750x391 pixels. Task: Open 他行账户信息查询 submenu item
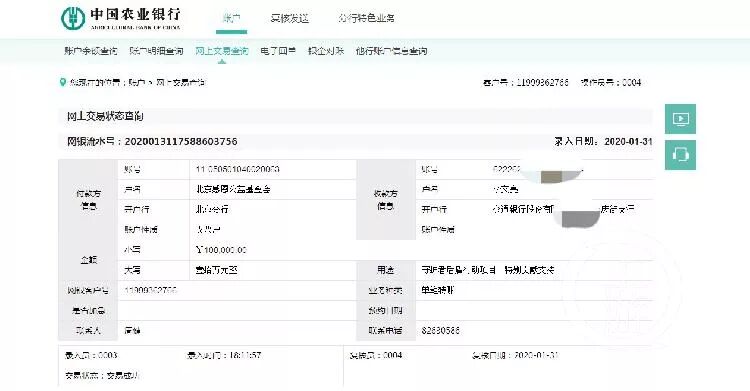coord(391,51)
